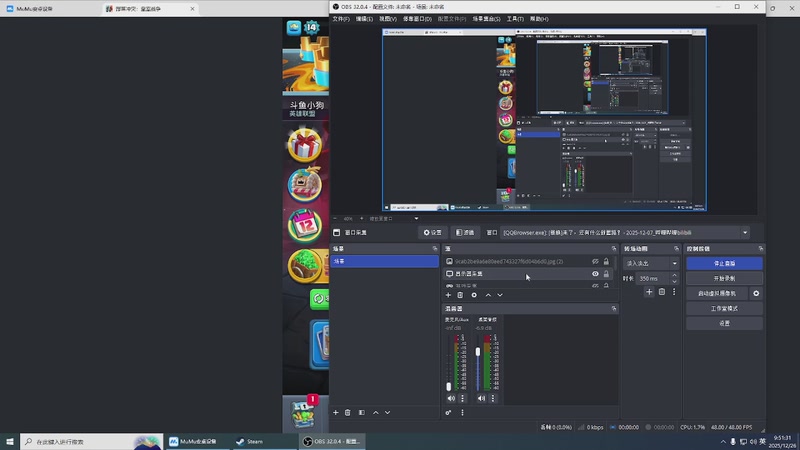Open settings from the controls dock
800x450 pixels.
point(724,323)
